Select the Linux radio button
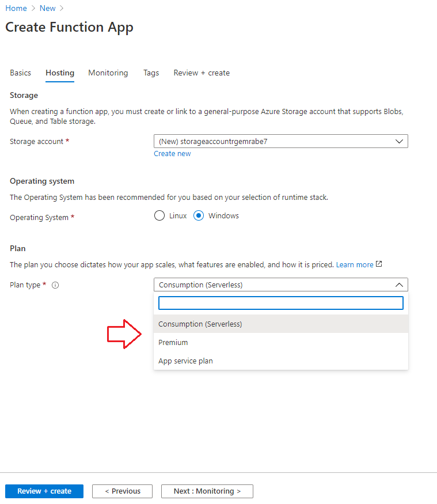 159,215
